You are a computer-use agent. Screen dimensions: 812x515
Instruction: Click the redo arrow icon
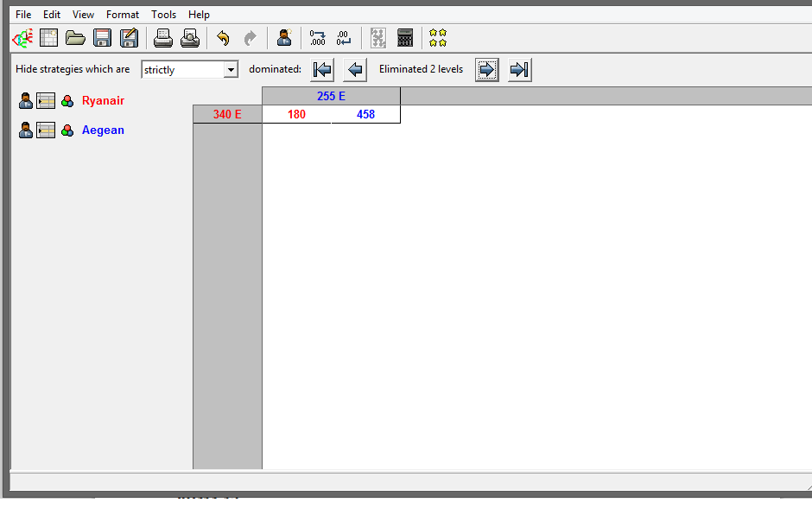point(251,38)
